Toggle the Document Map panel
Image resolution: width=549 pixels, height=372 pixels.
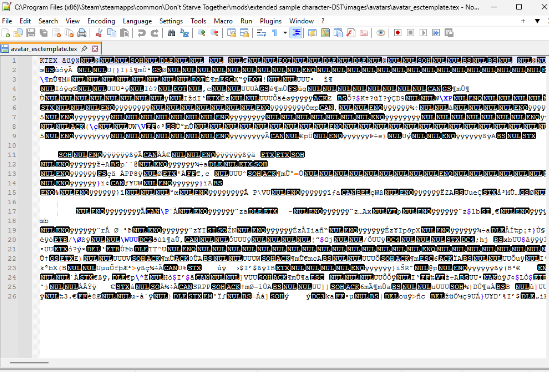click(x=325, y=33)
